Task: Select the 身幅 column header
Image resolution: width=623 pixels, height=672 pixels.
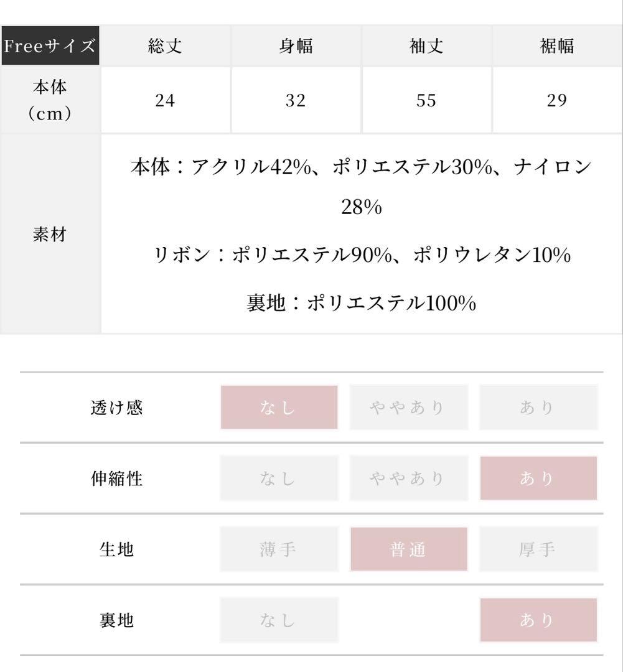Action: (x=296, y=46)
